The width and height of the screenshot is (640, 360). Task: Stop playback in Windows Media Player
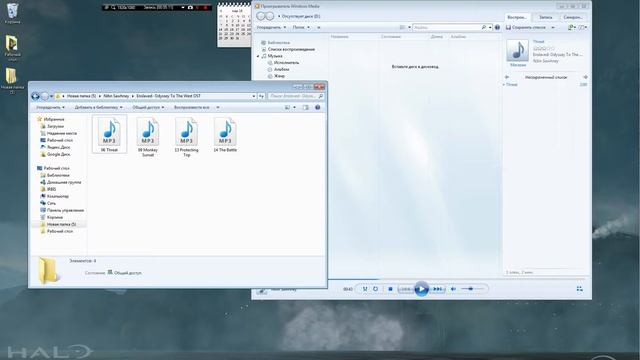point(390,289)
